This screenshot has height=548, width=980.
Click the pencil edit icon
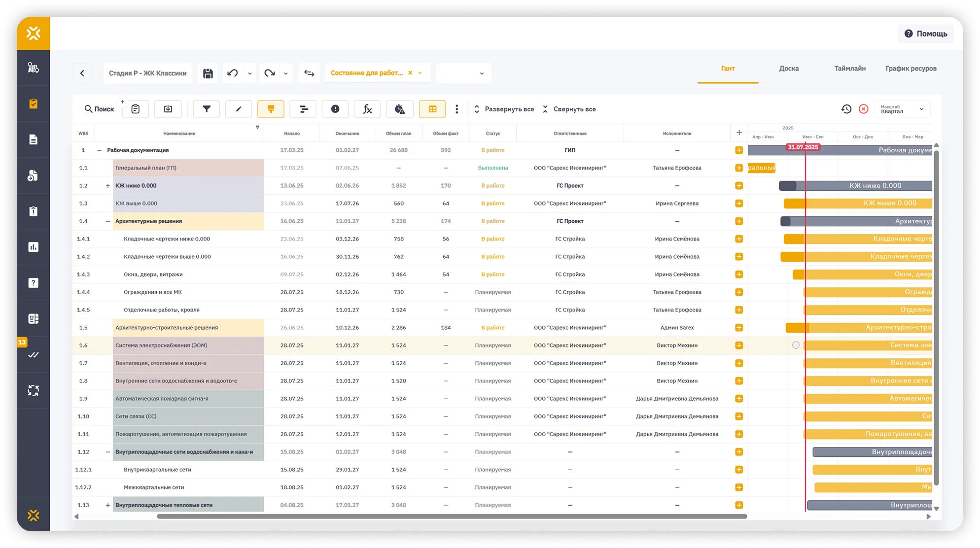point(239,109)
